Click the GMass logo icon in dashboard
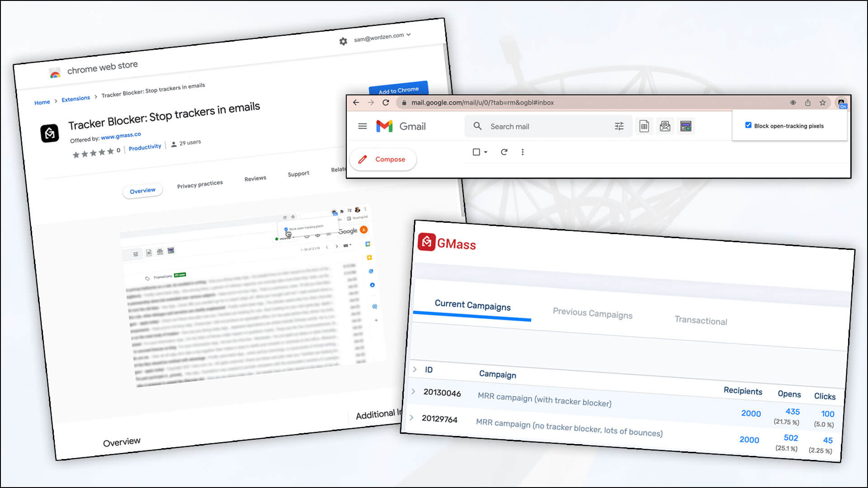The width and height of the screenshot is (868, 488). pos(427,243)
